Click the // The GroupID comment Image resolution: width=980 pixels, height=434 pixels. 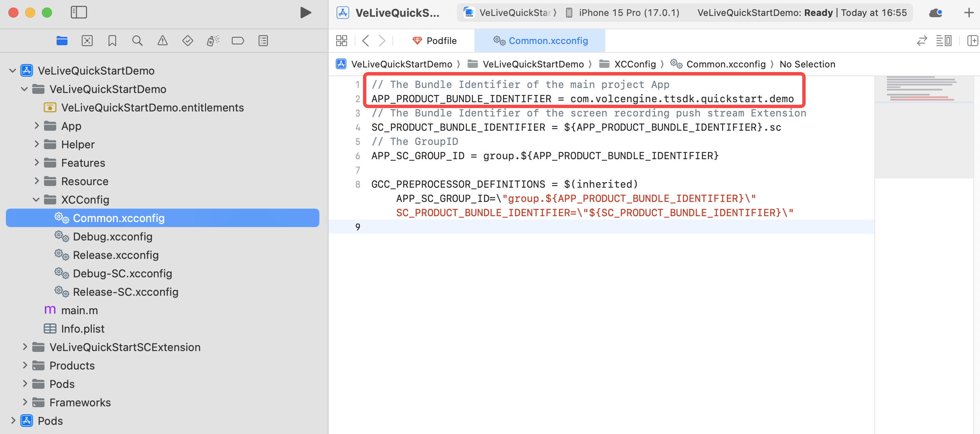pyautogui.click(x=415, y=142)
